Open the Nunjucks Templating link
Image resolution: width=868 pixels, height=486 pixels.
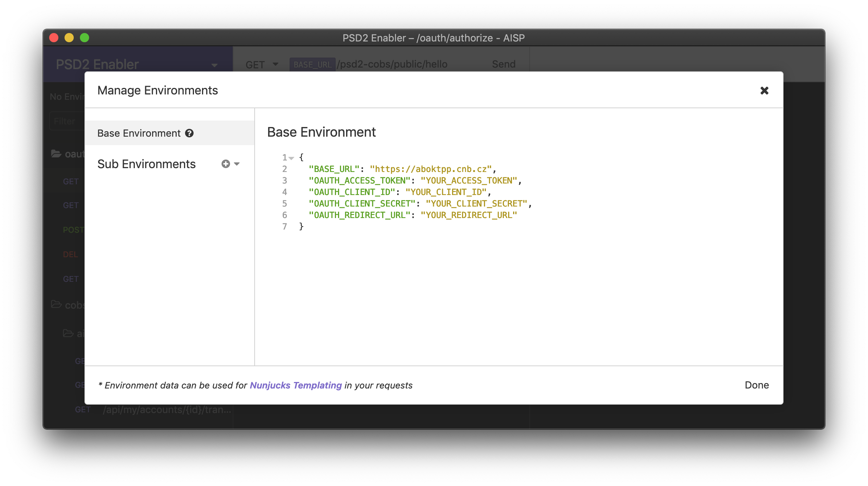click(296, 385)
